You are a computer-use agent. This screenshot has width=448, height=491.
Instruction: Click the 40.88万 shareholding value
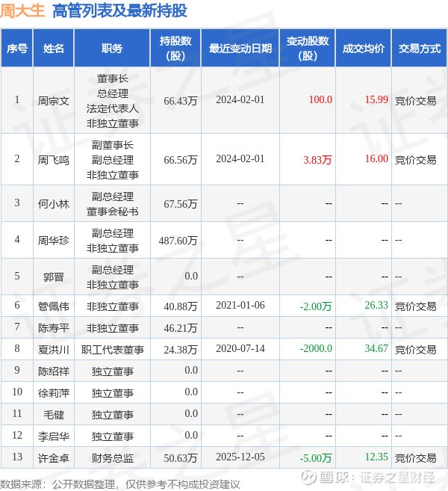181,306
